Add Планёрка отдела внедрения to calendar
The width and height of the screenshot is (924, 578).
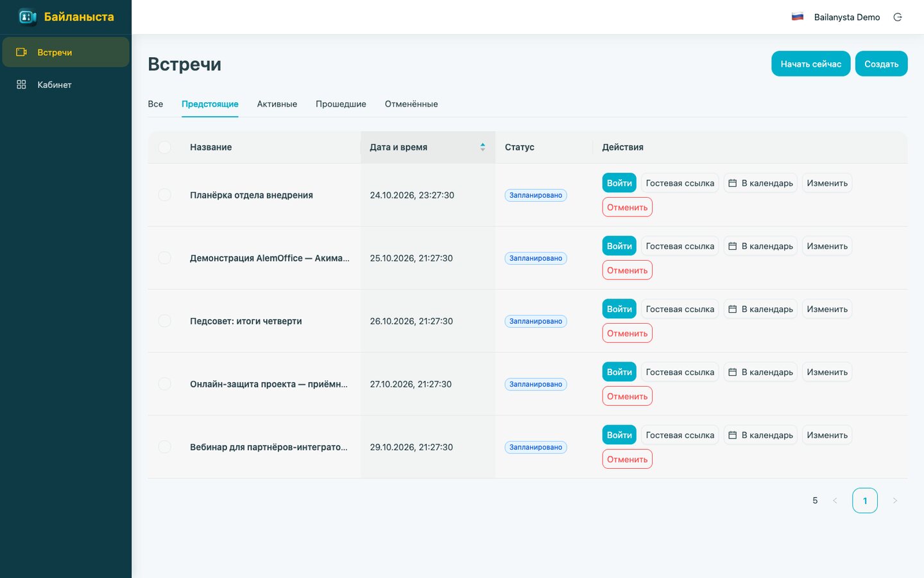coord(761,183)
